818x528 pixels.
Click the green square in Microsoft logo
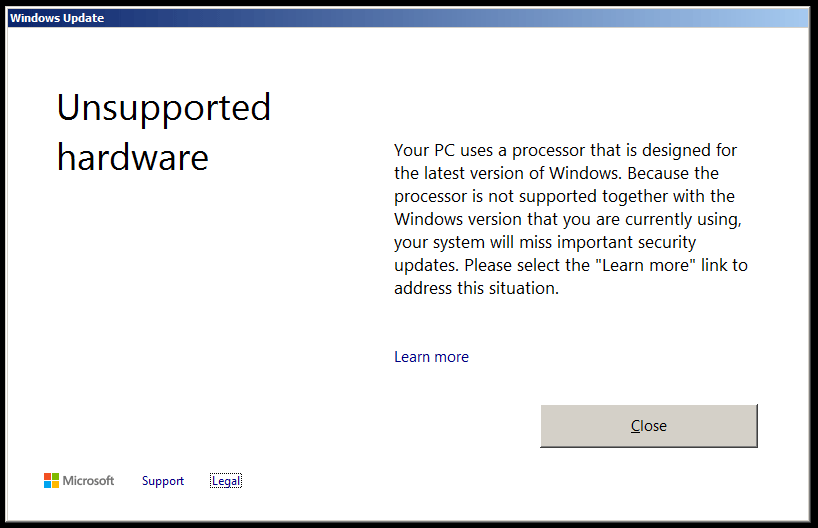(x=56, y=477)
